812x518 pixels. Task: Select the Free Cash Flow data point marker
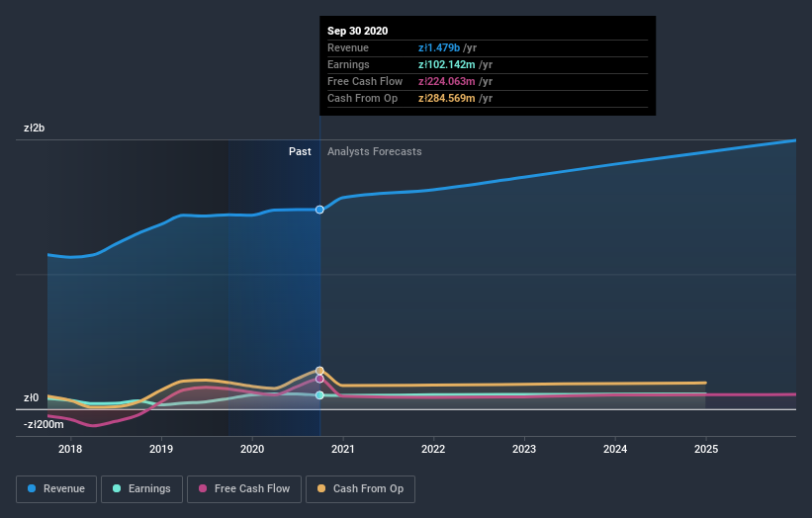point(319,379)
